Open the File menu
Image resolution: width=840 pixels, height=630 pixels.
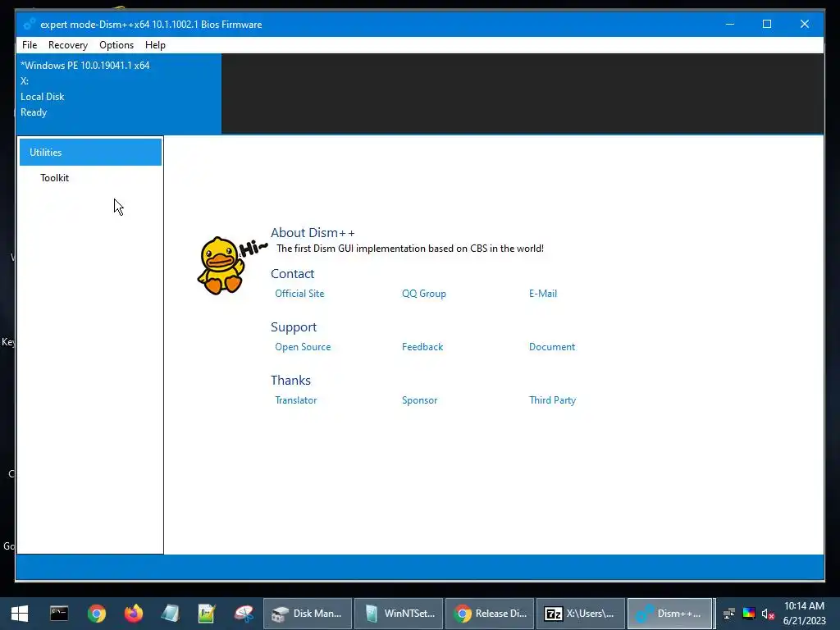(30, 45)
